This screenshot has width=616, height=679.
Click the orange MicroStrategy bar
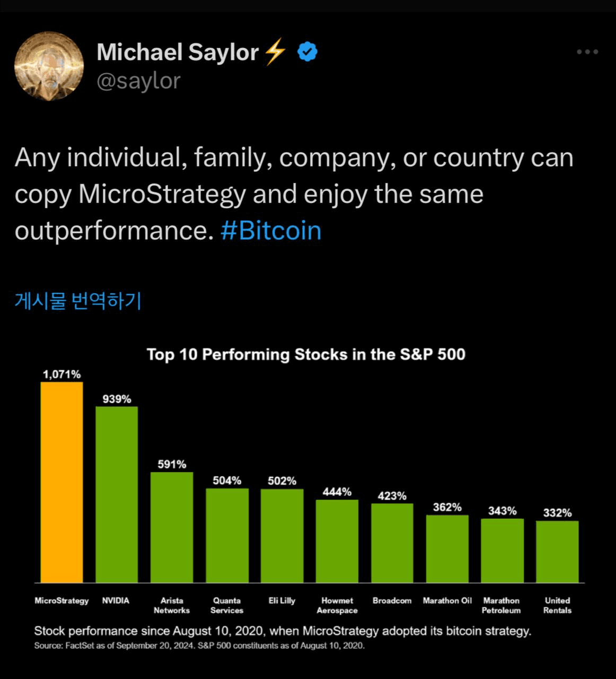(62, 482)
